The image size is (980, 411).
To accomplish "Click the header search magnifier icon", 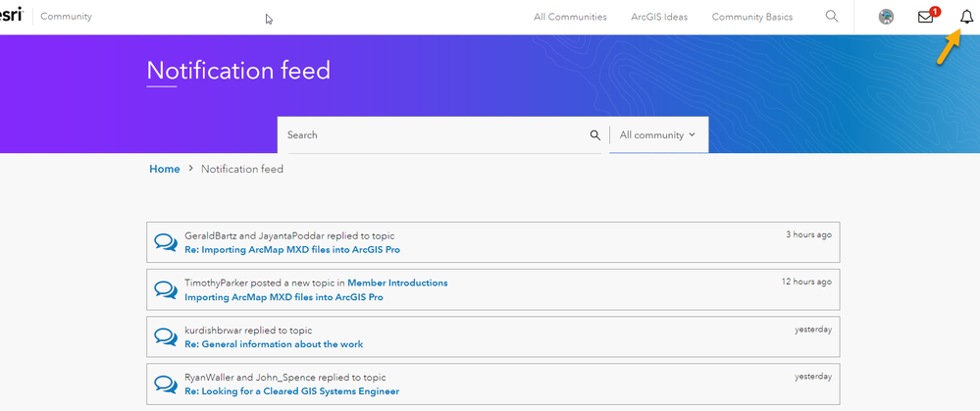I will 832,17.
